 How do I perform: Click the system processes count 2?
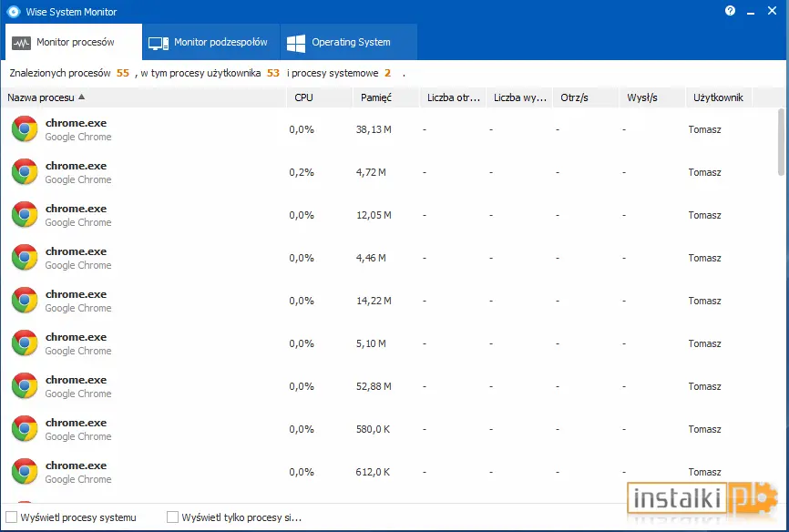(x=387, y=73)
